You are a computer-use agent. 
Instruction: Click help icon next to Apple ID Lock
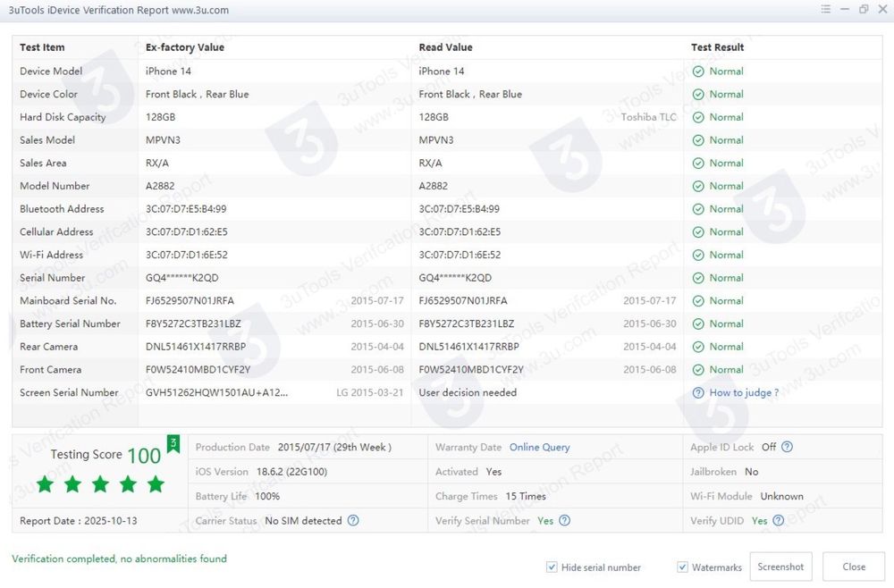tap(787, 447)
